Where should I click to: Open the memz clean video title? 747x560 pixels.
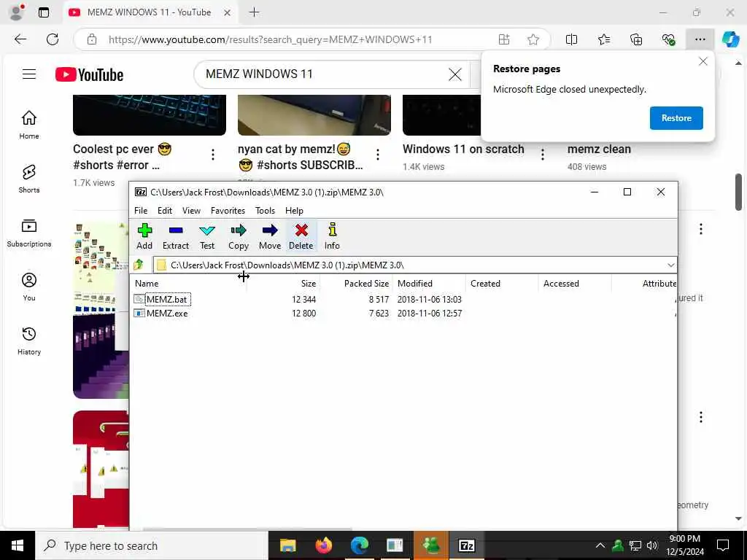pos(599,149)
